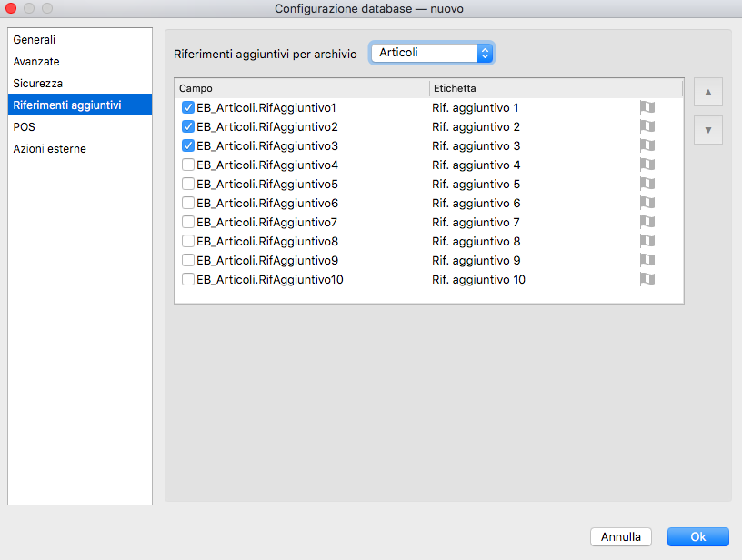
Task: Click flag icon for Rif. aggiuntivo 3
Action: (x=647, y=145)
